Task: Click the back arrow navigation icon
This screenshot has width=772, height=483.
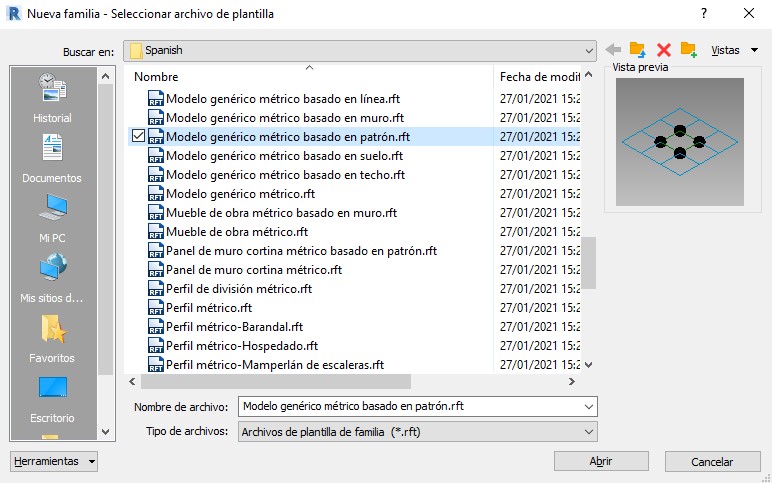Action: tap(613, 50)
